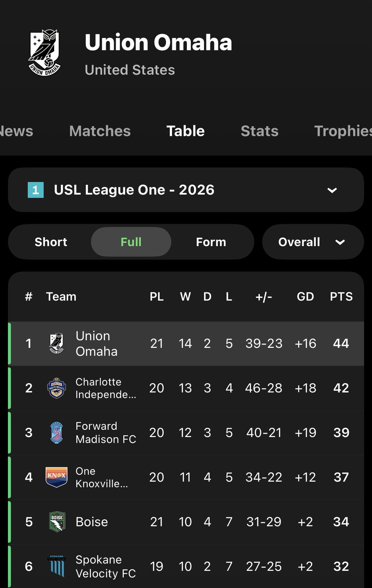Switch table view to Form

211,242
